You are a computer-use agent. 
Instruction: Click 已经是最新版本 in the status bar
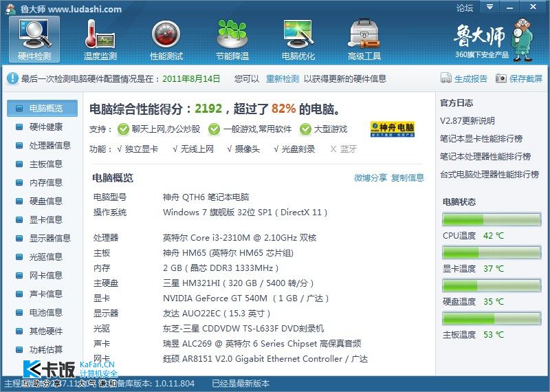[241, 384]
